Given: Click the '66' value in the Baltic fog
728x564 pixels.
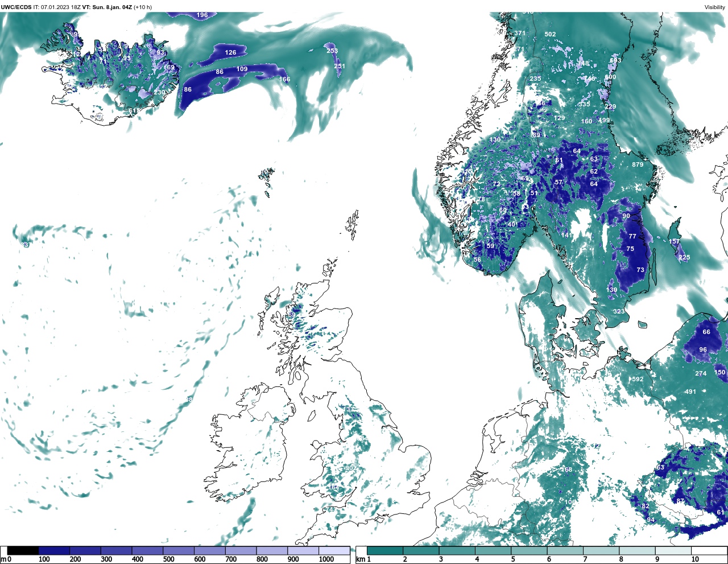Looking at the screenshot, I should [x=706, y=332].
